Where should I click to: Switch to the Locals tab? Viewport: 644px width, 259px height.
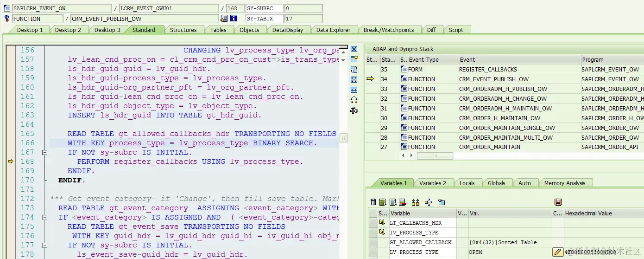coord(467,183)
